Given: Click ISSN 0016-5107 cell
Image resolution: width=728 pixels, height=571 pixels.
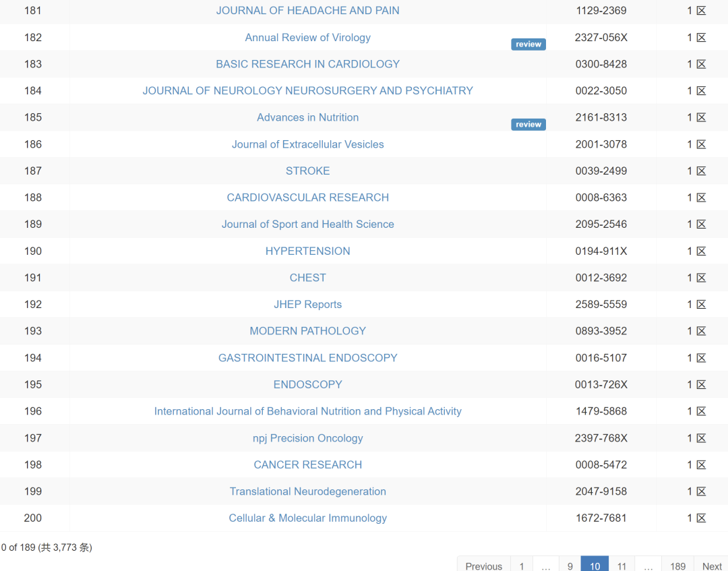Looking at the screenshot, I should pos(601,358).
